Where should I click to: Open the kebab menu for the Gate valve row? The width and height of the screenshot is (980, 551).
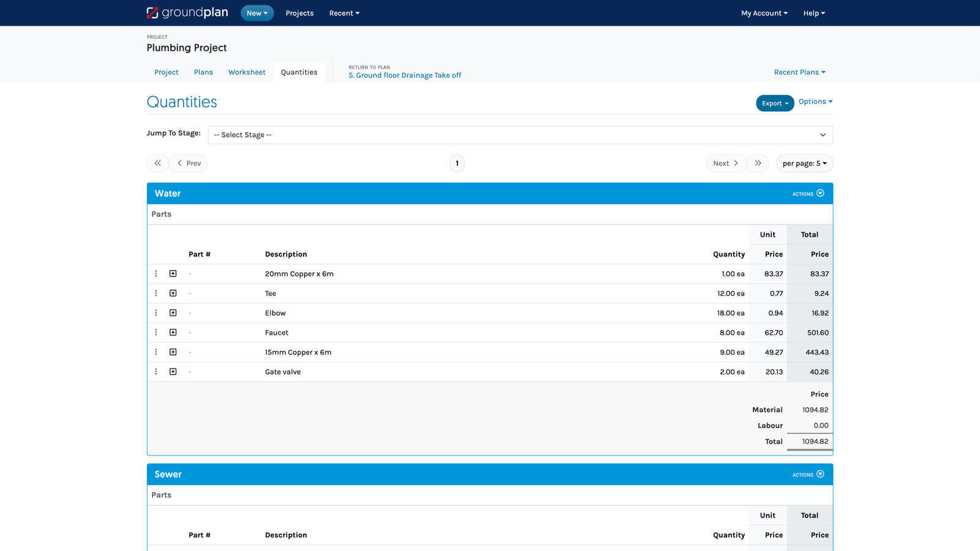coord(156,372)
